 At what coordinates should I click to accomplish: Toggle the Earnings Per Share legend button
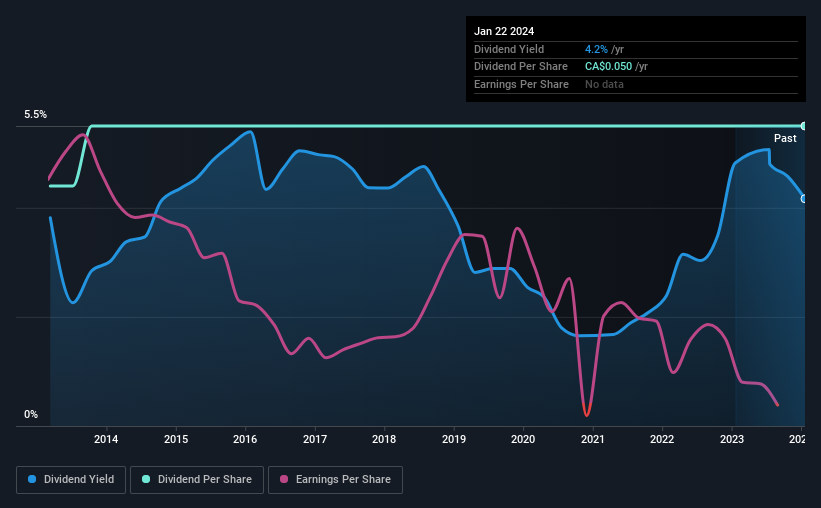335,480
